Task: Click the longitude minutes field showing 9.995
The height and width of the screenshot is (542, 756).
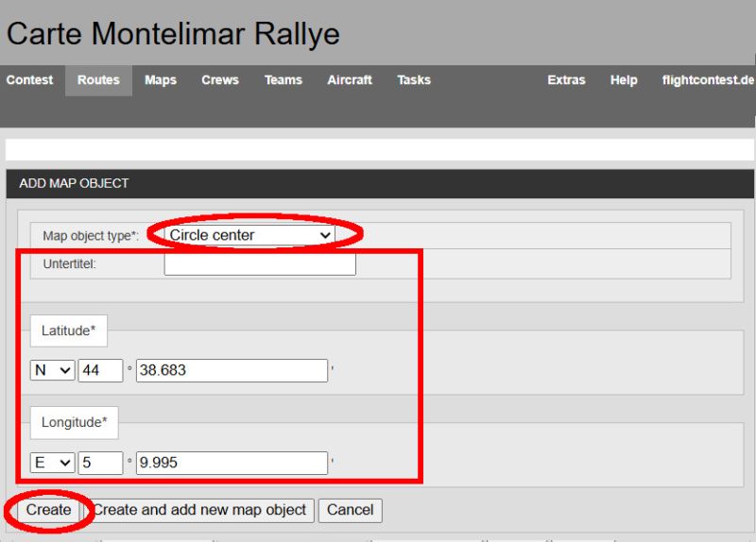Action: pos(232,463)
